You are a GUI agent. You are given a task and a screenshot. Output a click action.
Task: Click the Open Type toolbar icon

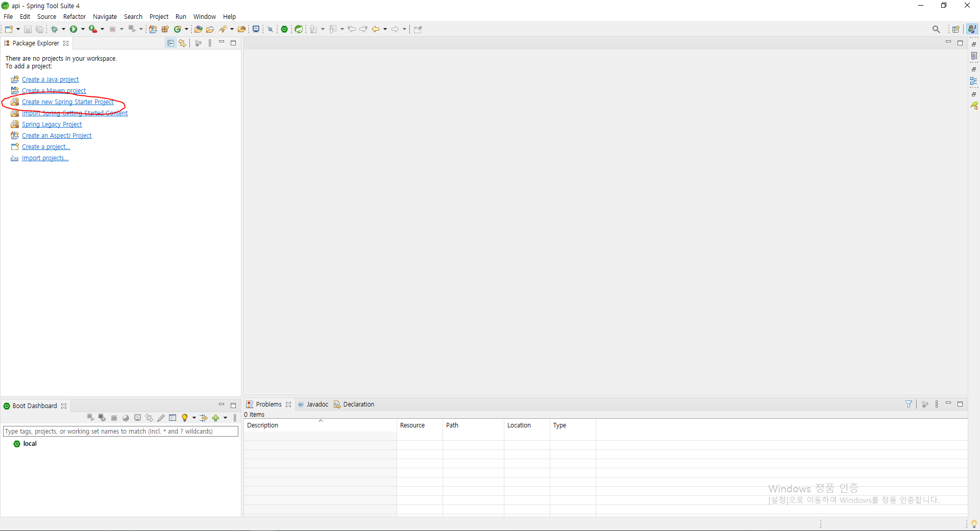pyautogui.click(x=199, y=29)
